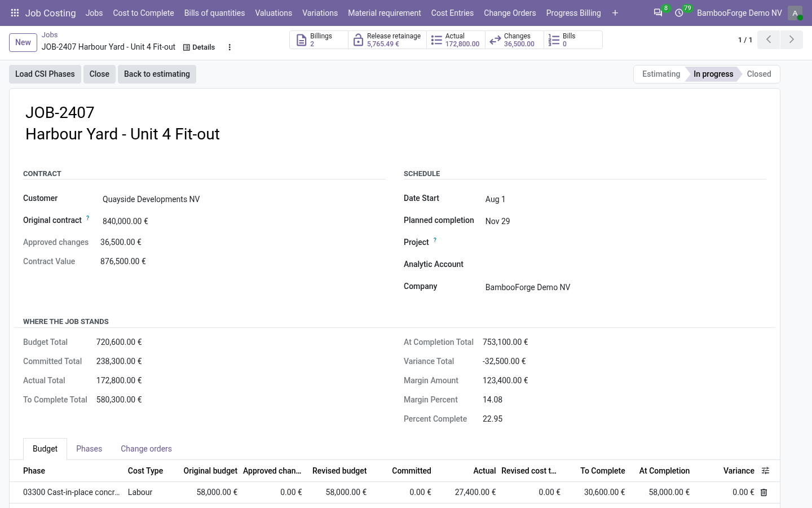812x508 pixels.
Task: Open Actual 172,800.00 stat button
Action: [456, 40]
